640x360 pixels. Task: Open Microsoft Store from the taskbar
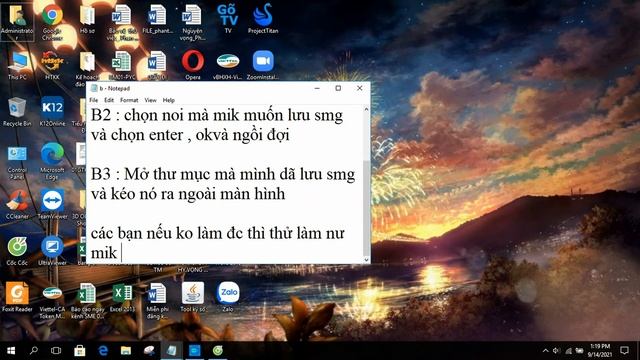coord(80,351)
